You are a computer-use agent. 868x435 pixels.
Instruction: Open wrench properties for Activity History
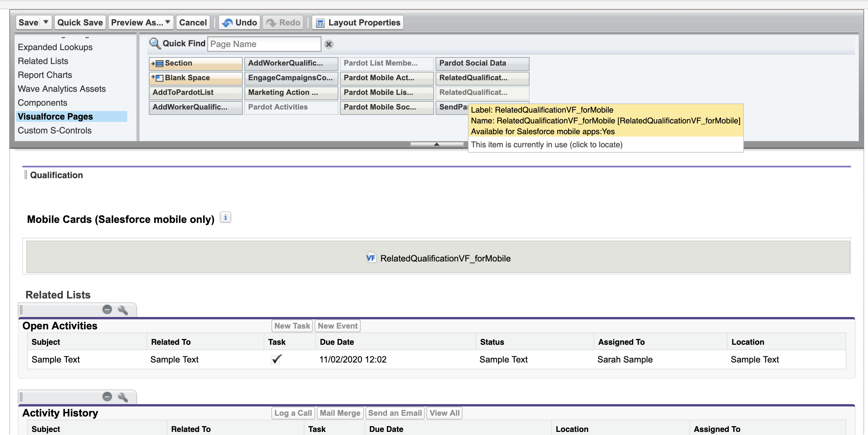tap(123, 397)
